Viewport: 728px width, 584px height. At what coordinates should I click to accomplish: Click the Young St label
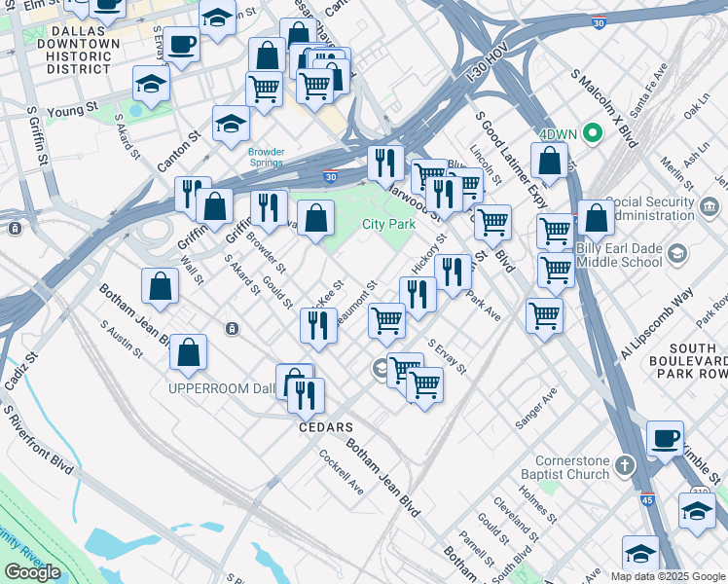pyautogui.click(x=72, y=109)
